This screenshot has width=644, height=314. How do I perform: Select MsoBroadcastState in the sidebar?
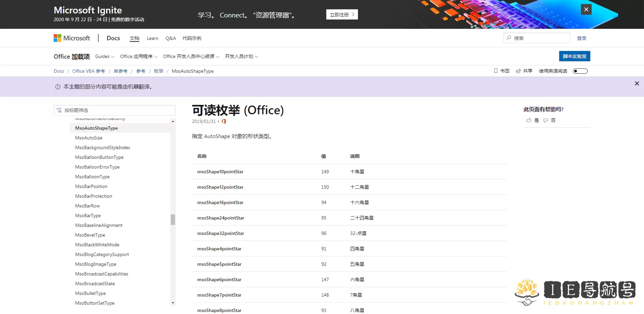tap(95, 284)
